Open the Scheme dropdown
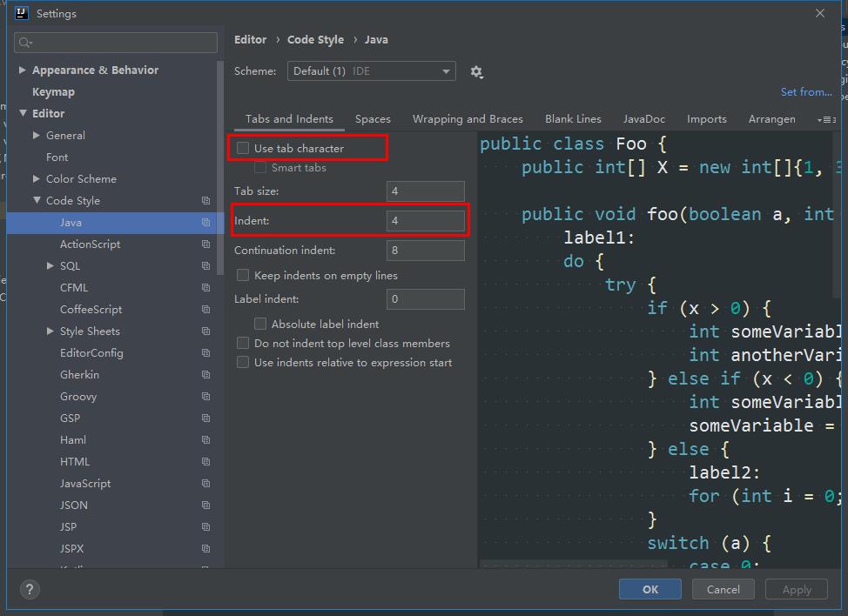The height and width of the screenshot is (616, 848). pyautogui.click(x=372, y=71)
